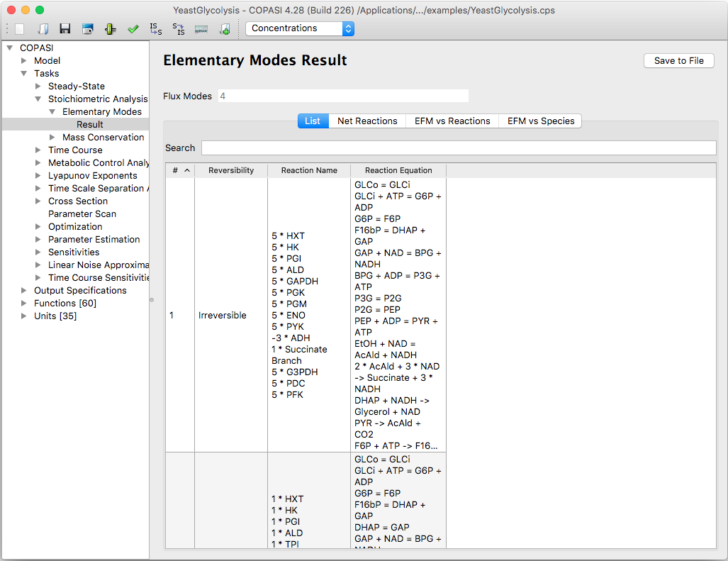The width and height of the screenshot is (728, 561).
Task: Select Sensitivities task
Action: (74, 252)
